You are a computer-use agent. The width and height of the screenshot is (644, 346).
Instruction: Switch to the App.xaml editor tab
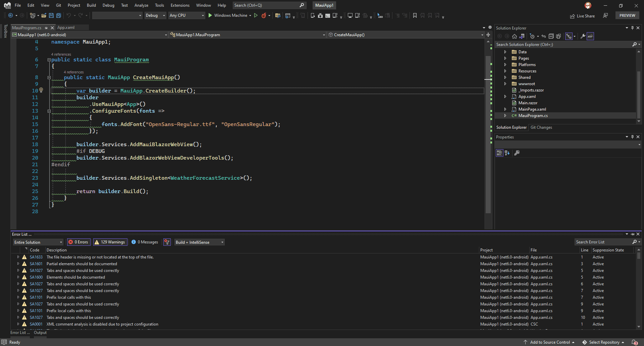pyautogui.click(x=66, y=27)
